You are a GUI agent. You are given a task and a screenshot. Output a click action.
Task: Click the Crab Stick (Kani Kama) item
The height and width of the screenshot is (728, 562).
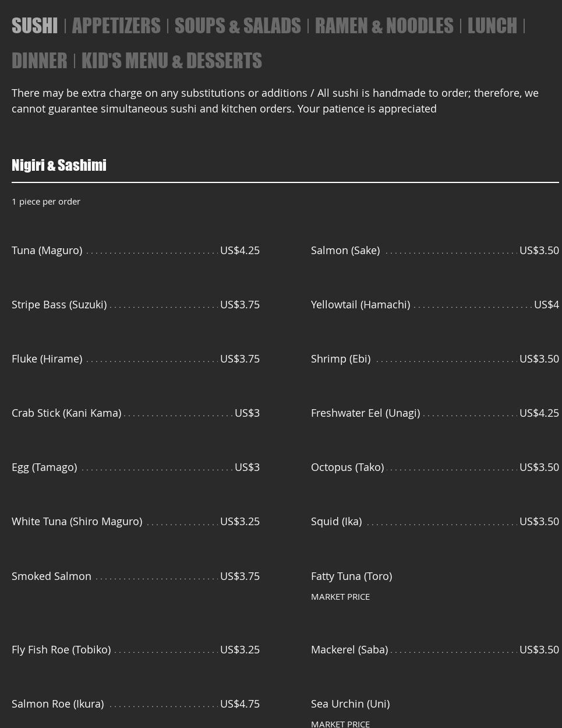click(66, 413)
